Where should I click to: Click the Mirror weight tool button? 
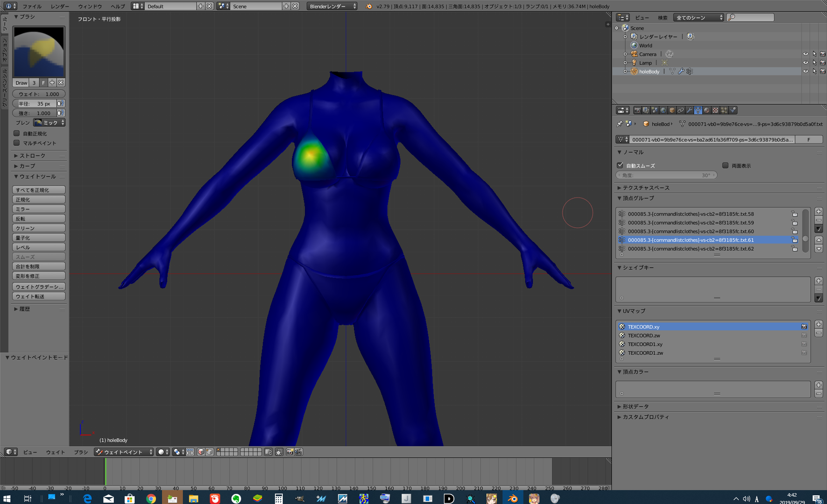[39, 209]
